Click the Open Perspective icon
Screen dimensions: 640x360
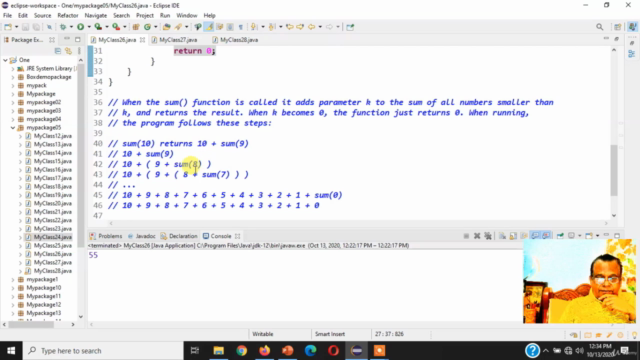[618, 27]
